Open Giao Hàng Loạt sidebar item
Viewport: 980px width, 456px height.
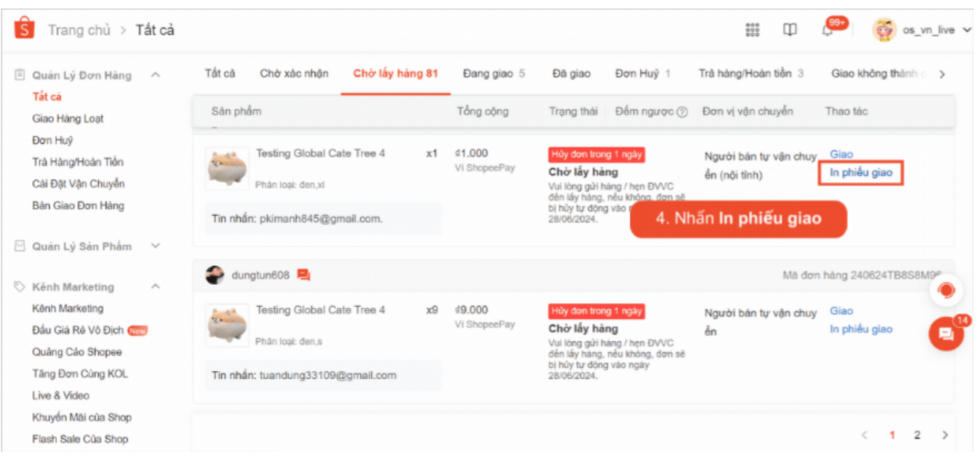[x=68, y=119]
